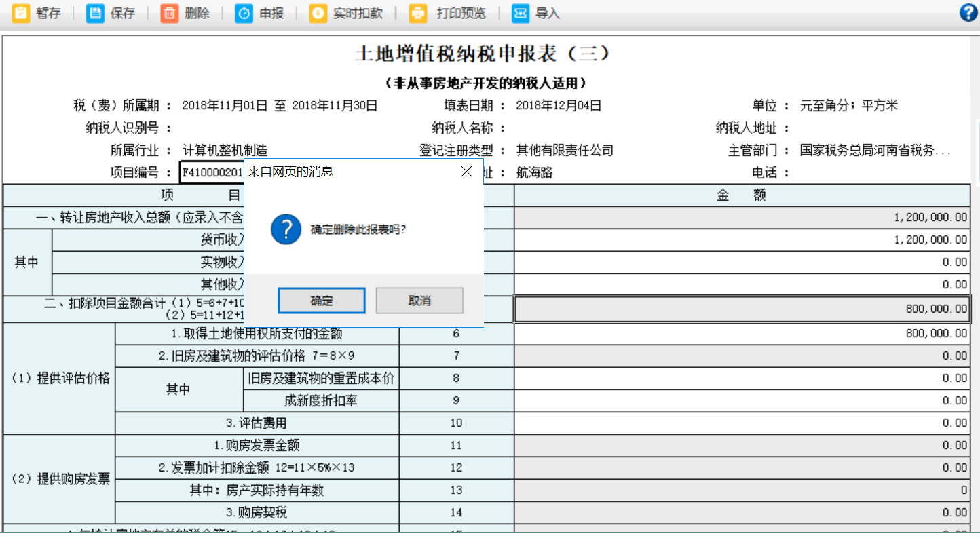Viewport: 980px width, 538px height.
Task: Select the 评估费用 amount field in row 10
Action: (x=742, y=423)
